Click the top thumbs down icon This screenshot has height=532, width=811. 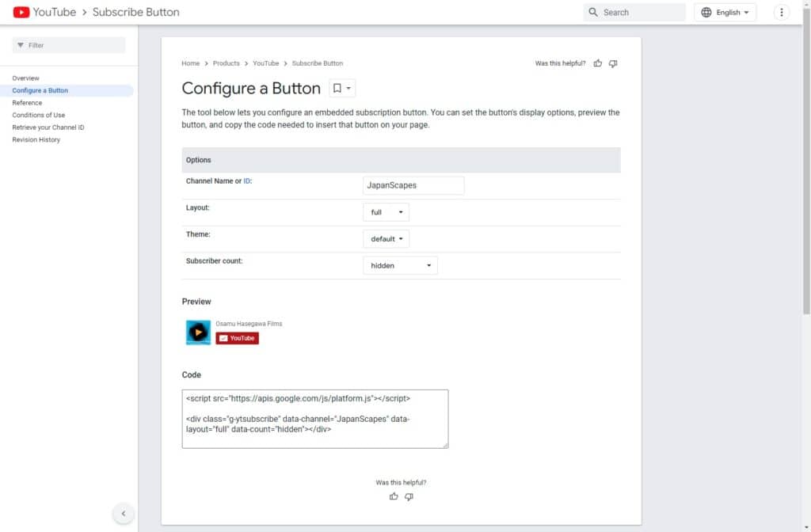coord(613,63)
